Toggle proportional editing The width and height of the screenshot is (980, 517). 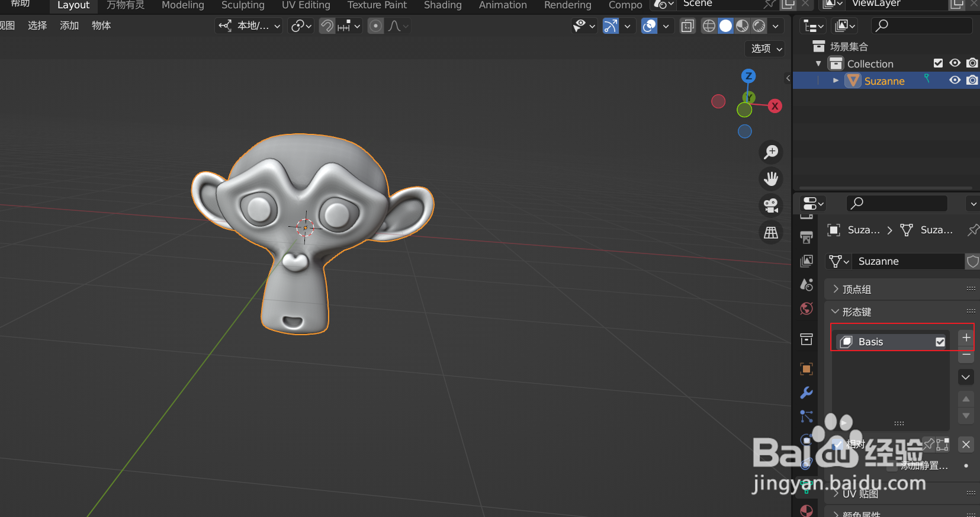[x=375, y=26]
